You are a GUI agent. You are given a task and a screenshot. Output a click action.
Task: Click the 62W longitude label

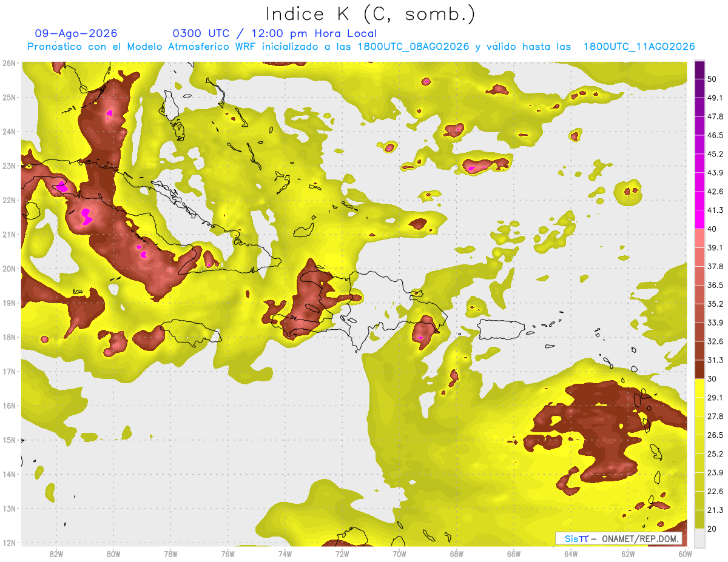pyautogui.click(x=628, y=554)
